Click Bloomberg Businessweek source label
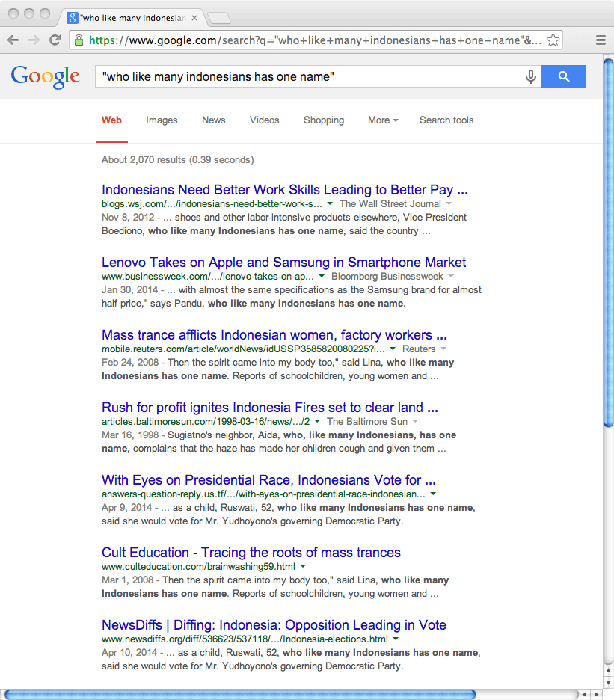The height and width of the screenshot is (700, 614). click(x=387, y=277)
